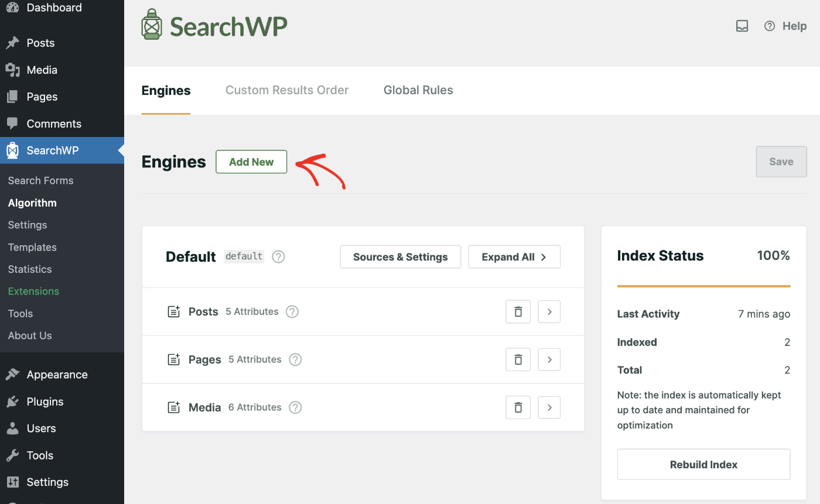The height and width of the screenshot is (504, 820).
Task: Open help tooltip beside Posts attributes
Action: [x=292, y=311]
